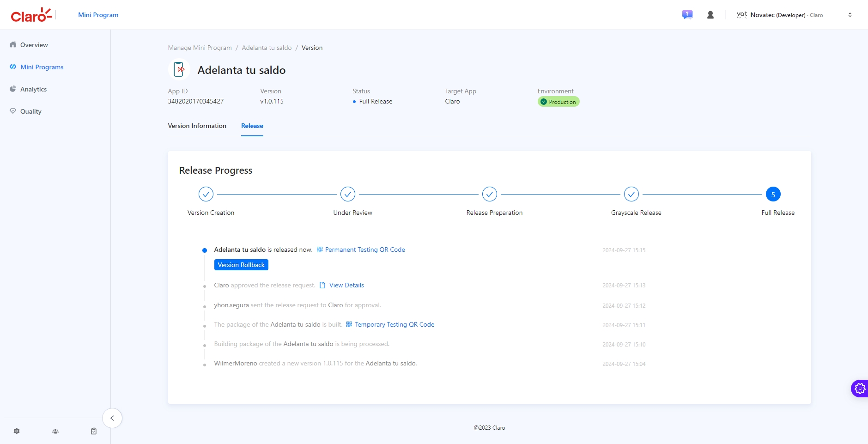Click the Quality diamond icon
This screenshot has width=868, height=444.
[13, 111]
